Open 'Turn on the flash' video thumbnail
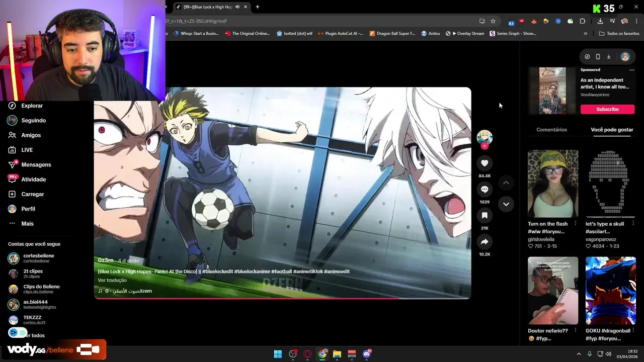Viewport: 644px width, 362px height. [x=553, y=184]
